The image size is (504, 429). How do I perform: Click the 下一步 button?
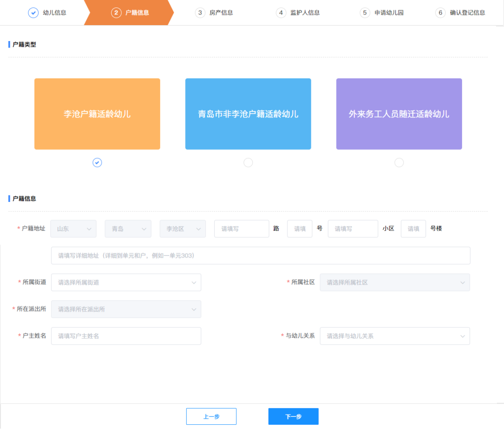point(293,416)
